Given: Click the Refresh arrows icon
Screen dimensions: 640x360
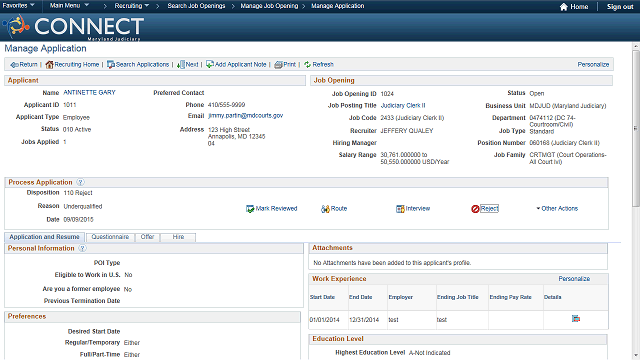Looking at the screenshot, I should [307, 64].
